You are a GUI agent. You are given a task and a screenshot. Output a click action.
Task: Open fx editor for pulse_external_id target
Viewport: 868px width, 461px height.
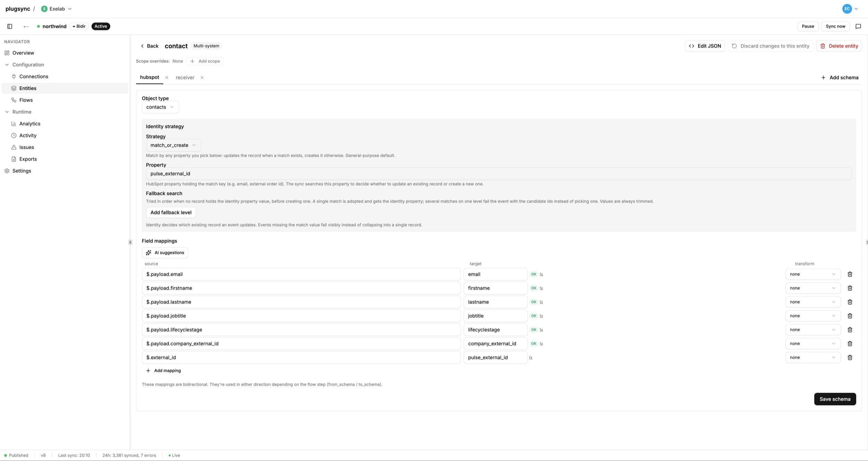pyautogui.click(x=530, y=358)
